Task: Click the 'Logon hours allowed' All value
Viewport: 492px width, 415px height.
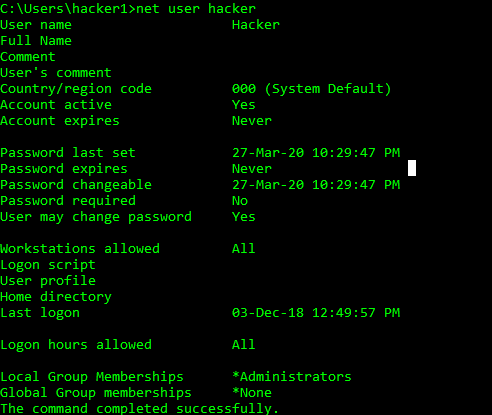Action: (244, 345)
